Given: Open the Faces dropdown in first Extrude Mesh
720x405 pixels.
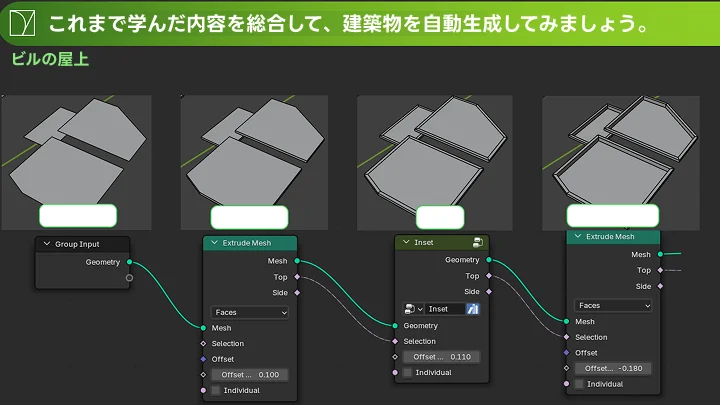Looking at the screenshot, I should [250, 312].
